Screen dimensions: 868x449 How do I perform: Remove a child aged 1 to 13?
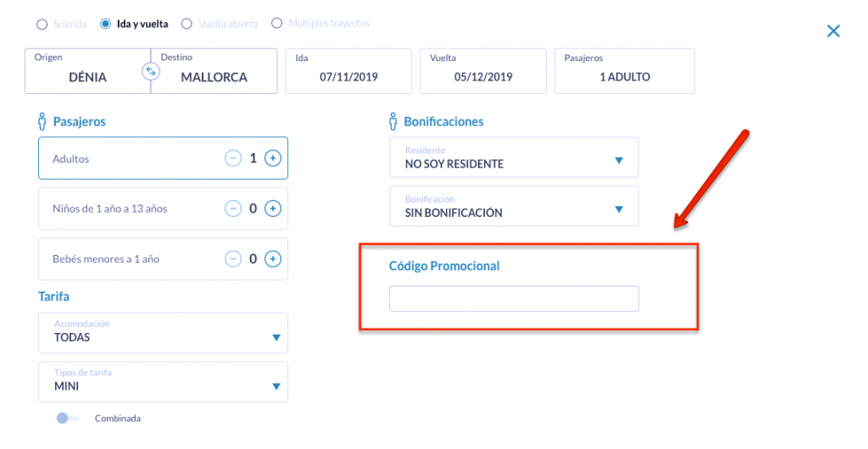232,208
